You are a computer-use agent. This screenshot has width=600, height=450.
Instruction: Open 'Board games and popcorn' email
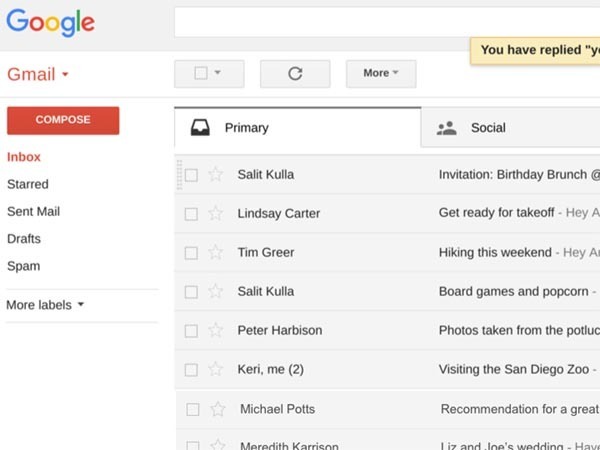[x=514, y=291]
